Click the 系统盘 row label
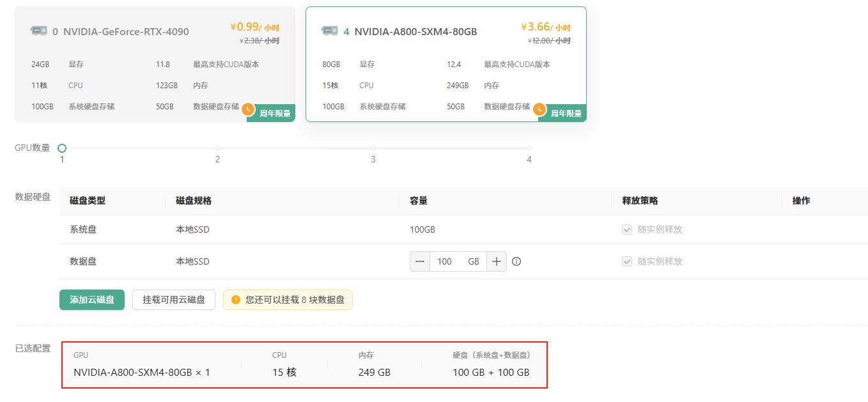Screen dimensions: 868x402 click(83, 229)
